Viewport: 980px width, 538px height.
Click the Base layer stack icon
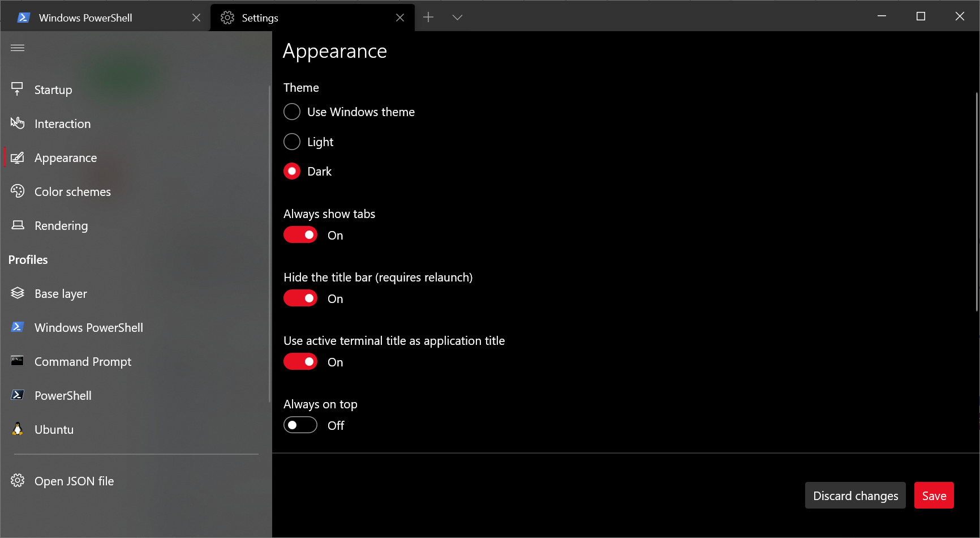tap(18, 293)
